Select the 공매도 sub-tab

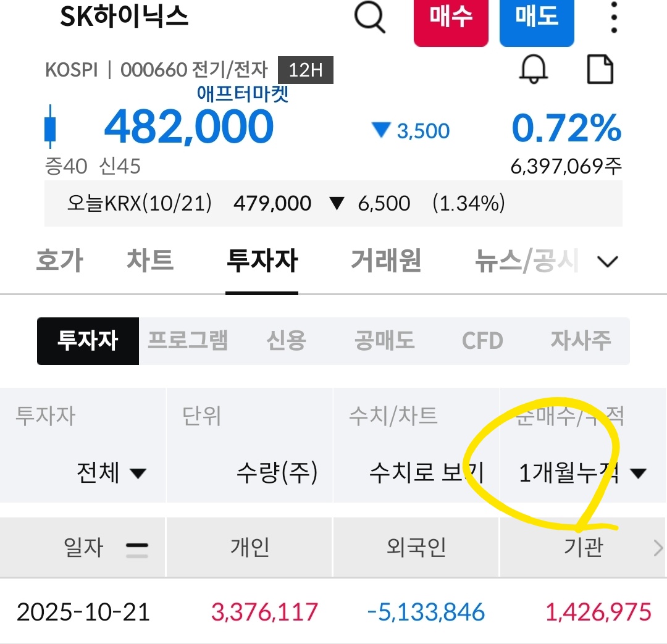pos(384,341)
